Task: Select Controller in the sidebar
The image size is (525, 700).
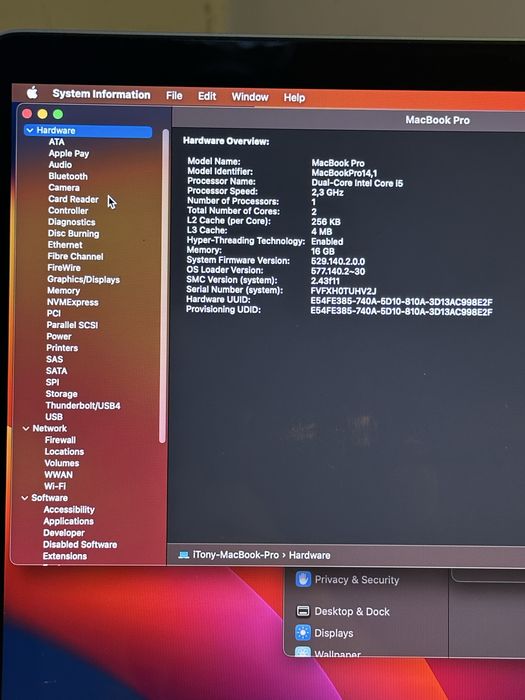Action: [68, 210]
